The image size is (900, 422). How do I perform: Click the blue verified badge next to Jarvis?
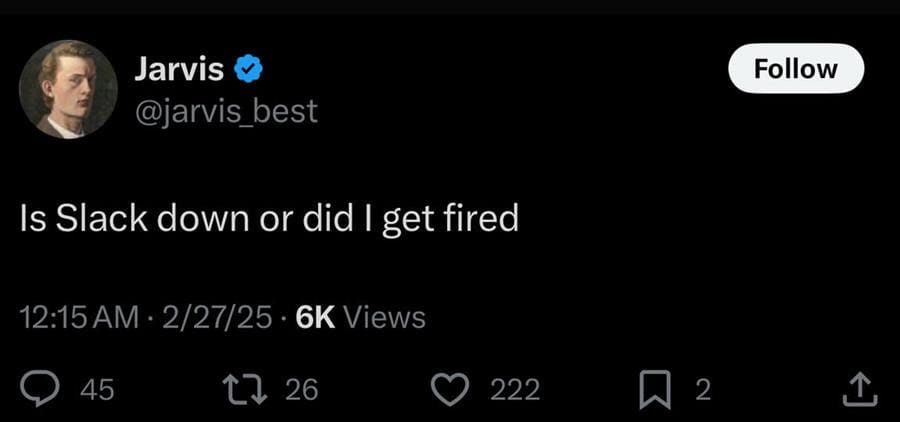[248, 69]
